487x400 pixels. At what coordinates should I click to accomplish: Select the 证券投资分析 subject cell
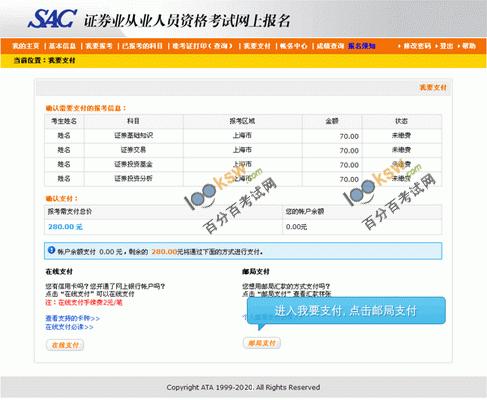[133, 178]
